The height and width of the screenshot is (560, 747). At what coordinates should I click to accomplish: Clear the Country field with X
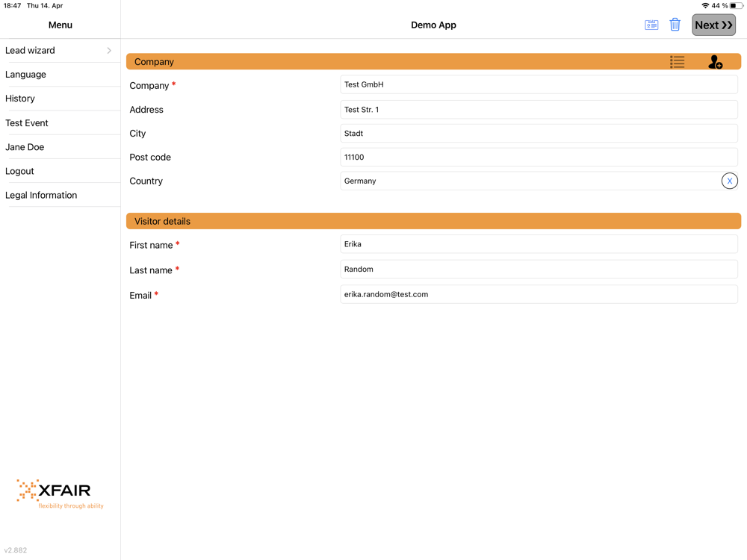tap(729, 181)
